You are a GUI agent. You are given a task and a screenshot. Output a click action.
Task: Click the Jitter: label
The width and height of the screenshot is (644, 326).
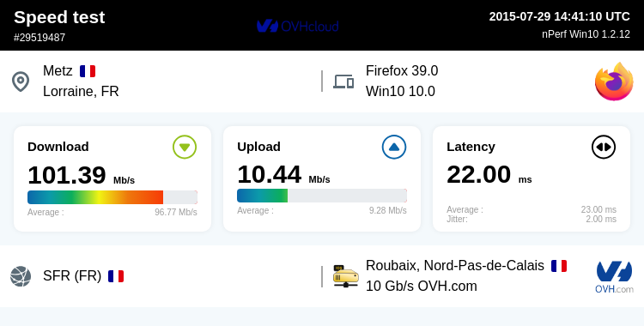pos(457,219)
